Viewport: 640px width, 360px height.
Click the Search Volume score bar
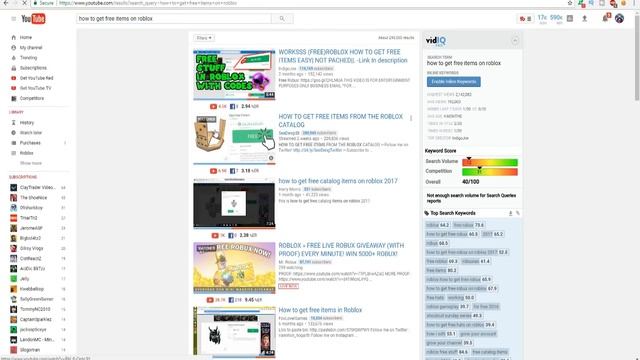click(490, 162)
